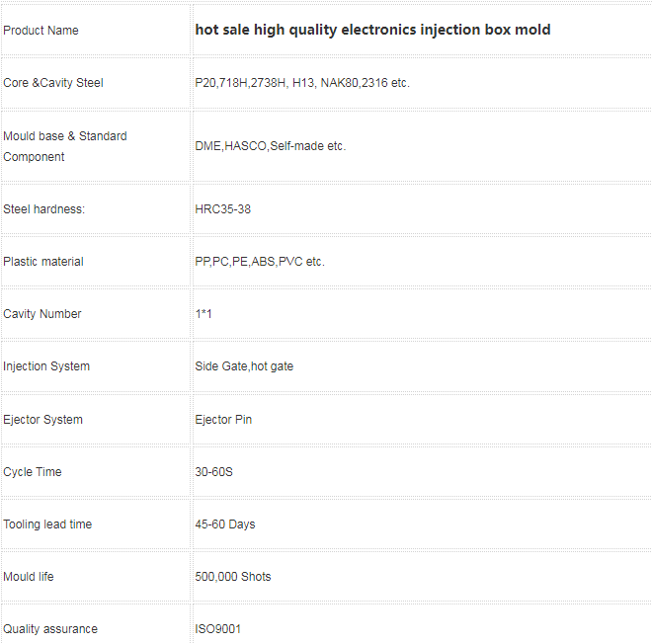Viewport: 652px width, 644px height.
Task: Click the Steel hardness label
Action: [x=44, y=209]
